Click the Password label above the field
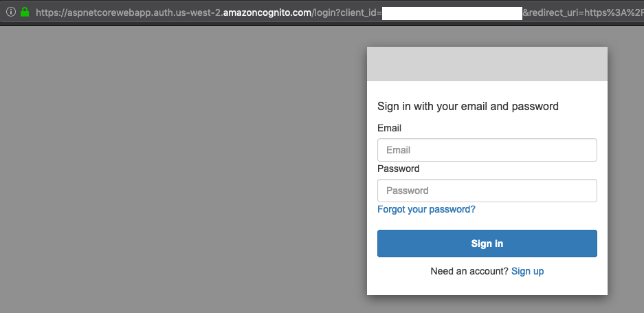The image size is (644, 313). click(399, 169)
